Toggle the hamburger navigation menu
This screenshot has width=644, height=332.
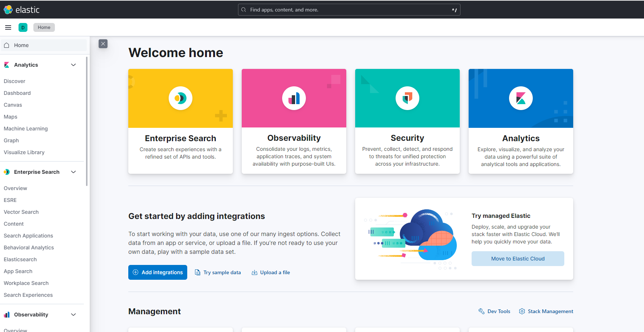(8, 27)
